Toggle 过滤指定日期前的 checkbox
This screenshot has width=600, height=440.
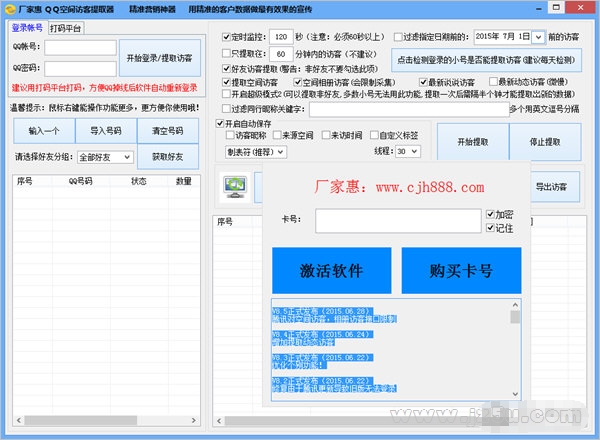[398, 37]
